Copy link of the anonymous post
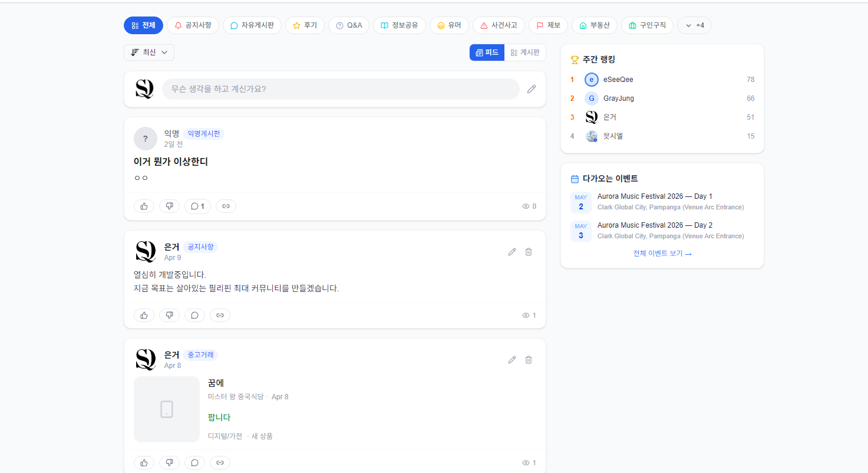Image resolution: width=868 pixels, height=473 pixels. [226, 206]
